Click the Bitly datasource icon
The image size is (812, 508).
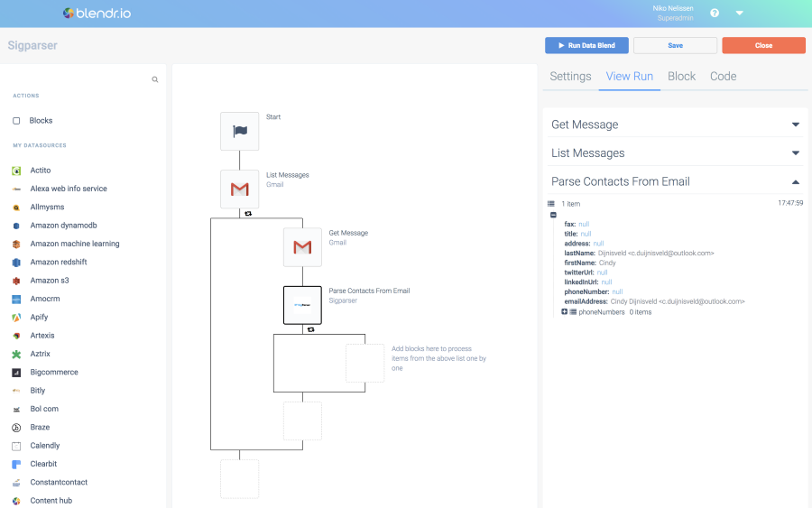pos(16,391)
